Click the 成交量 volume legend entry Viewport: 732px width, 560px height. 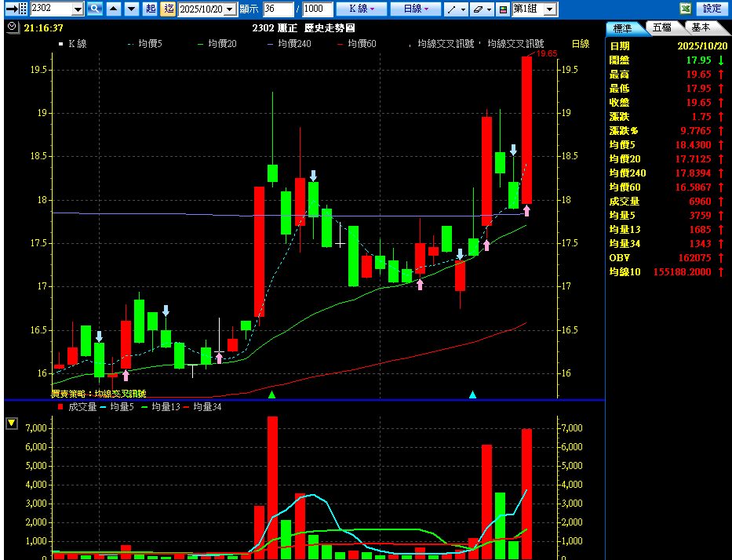click(x=77, y=407)
